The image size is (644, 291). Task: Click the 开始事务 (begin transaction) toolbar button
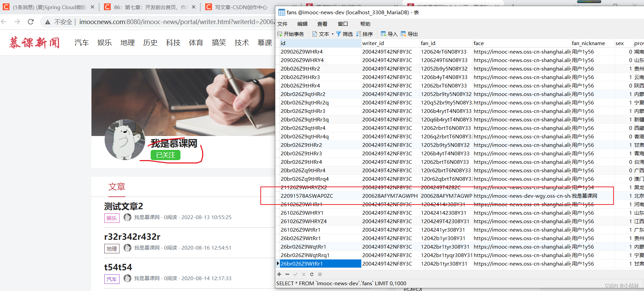click(x=291, y=34)
